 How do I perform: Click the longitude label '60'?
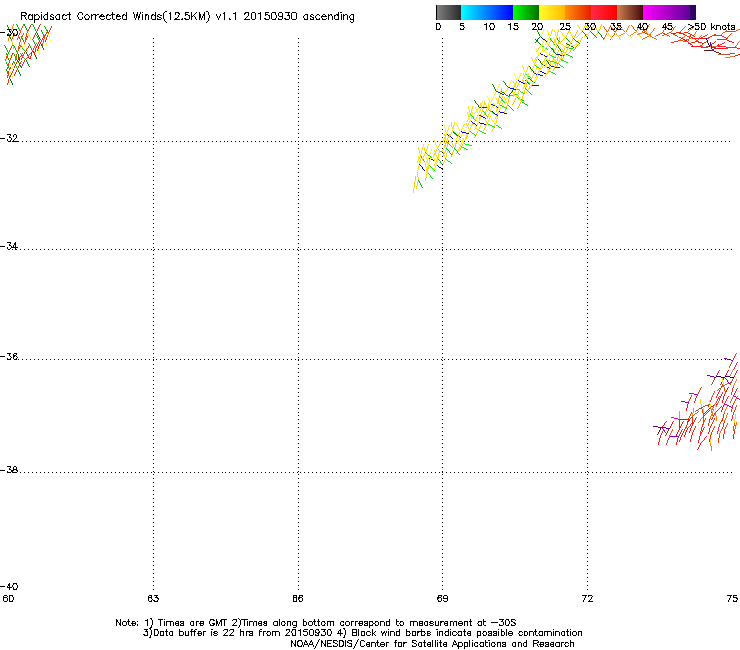coord(8,599)
